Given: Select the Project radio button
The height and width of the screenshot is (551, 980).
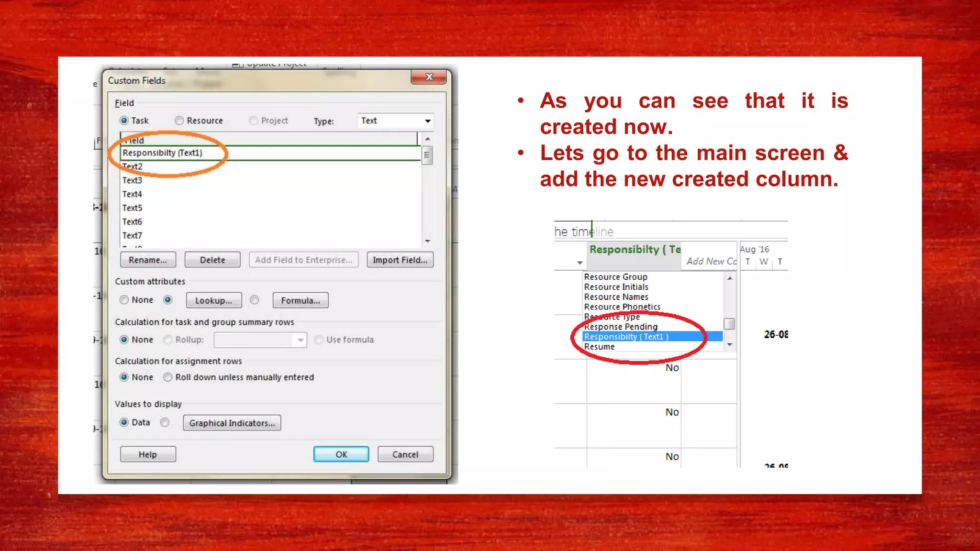Looking at the screenshot, I should (254, 121).
